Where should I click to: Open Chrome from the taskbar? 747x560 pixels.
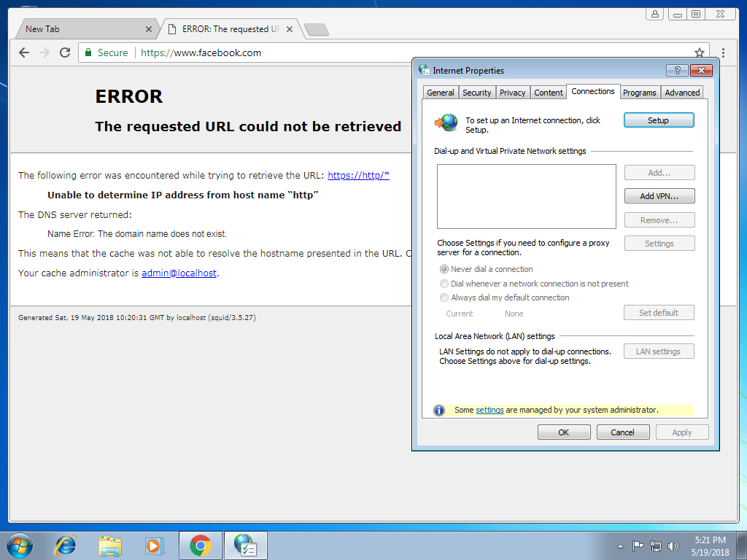coord(200,545)
